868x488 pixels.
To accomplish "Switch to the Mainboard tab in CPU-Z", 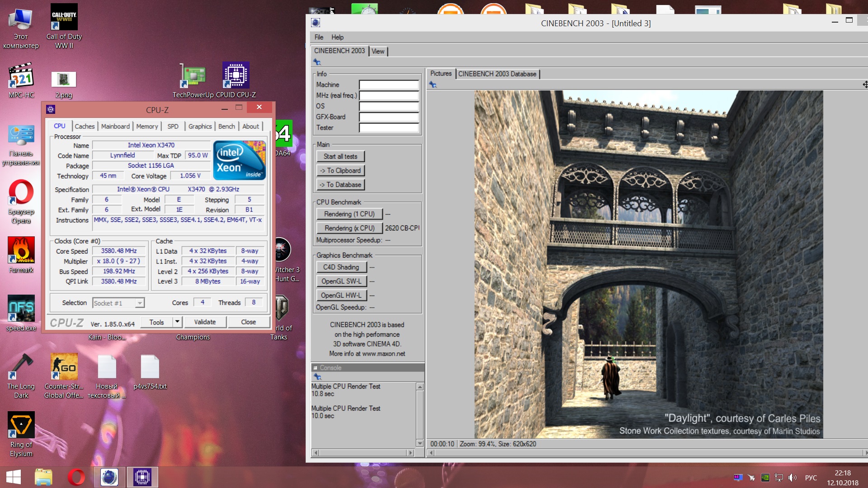I will click(115, 127).
